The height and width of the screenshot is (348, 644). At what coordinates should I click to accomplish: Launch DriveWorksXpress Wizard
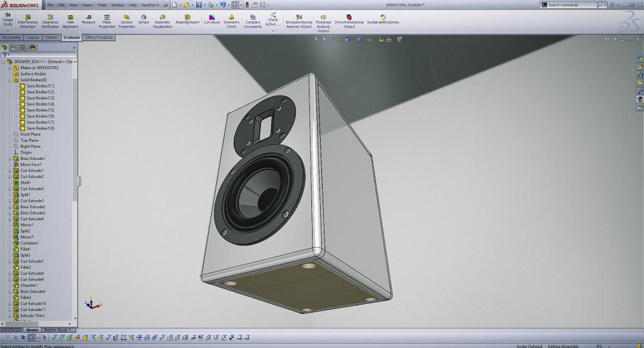coord(348,21)
